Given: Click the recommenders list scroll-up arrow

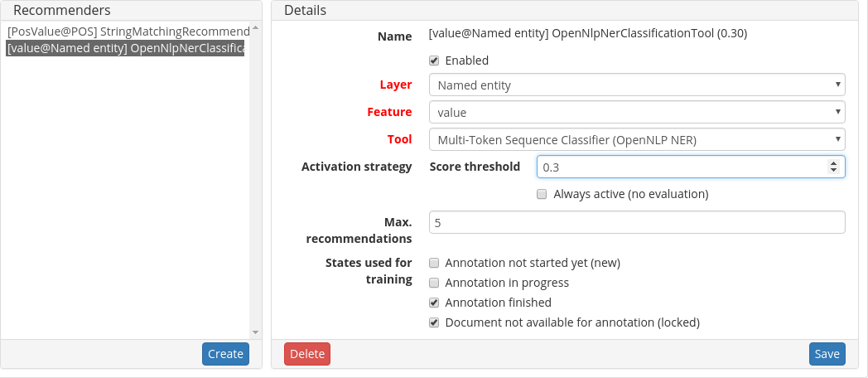Looking at the screenshot, I should 255,28.
